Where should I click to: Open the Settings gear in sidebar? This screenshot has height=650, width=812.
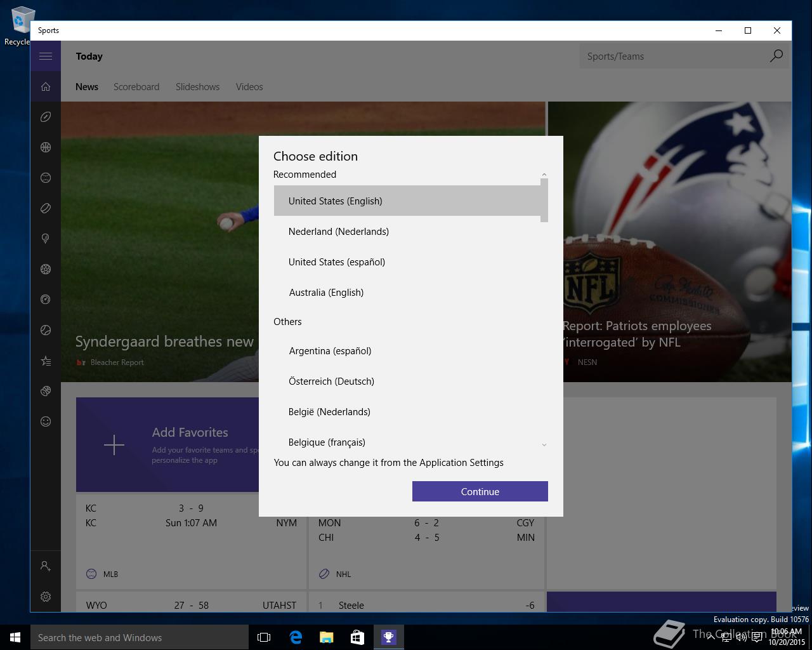(46, 597)
